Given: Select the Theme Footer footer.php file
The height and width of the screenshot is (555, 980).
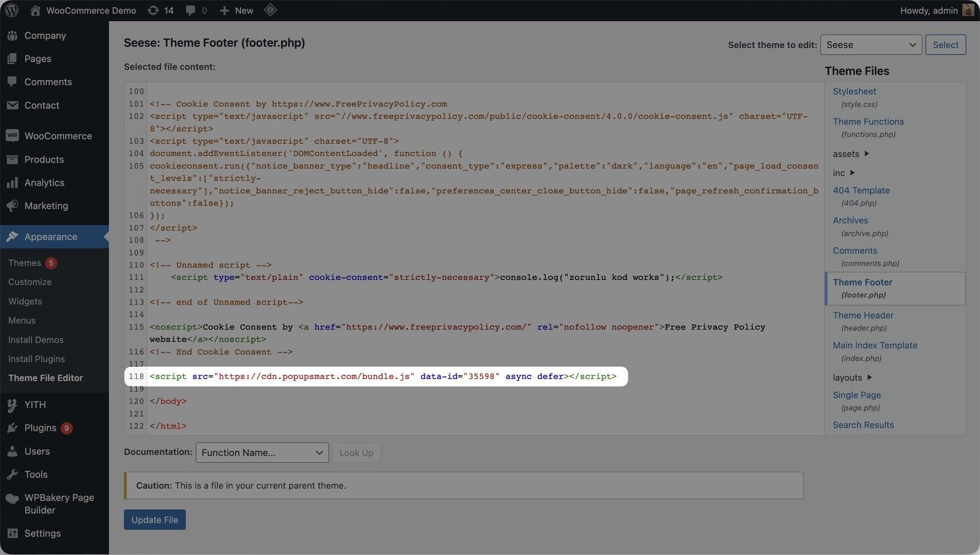Looking at the screenshot, I should click(895, 288).
